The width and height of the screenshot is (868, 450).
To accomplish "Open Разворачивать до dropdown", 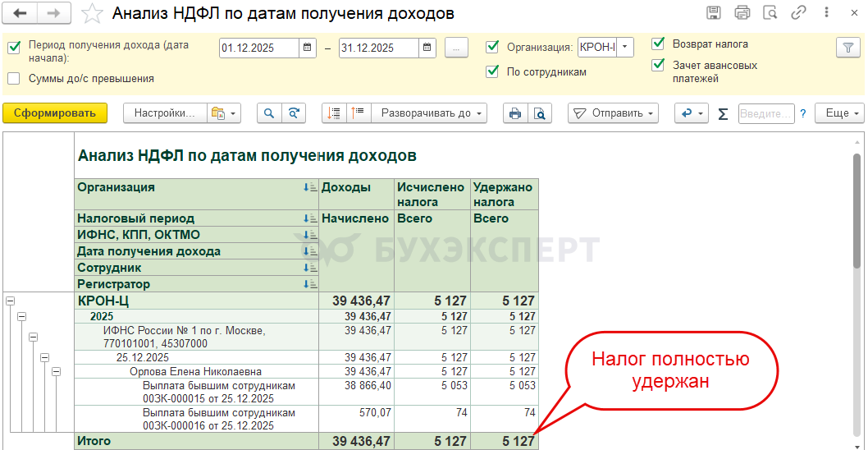I will (429, 113).
